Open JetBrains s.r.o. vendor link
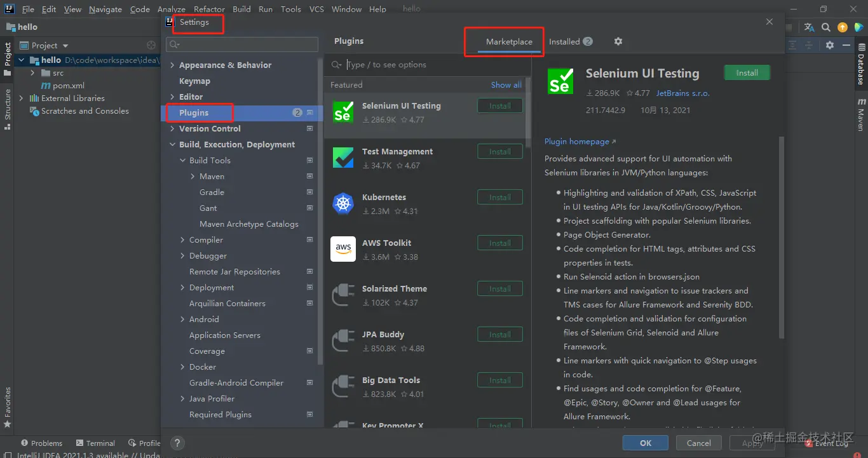Image resolution: width=868 pixels, height=458 pixels. pos(683,93)
